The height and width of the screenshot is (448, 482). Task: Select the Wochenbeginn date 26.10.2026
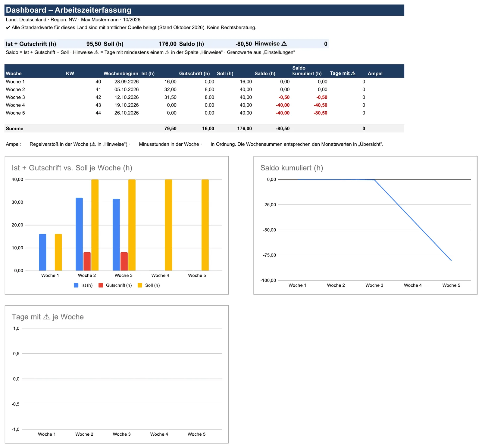tap(127, 113)
